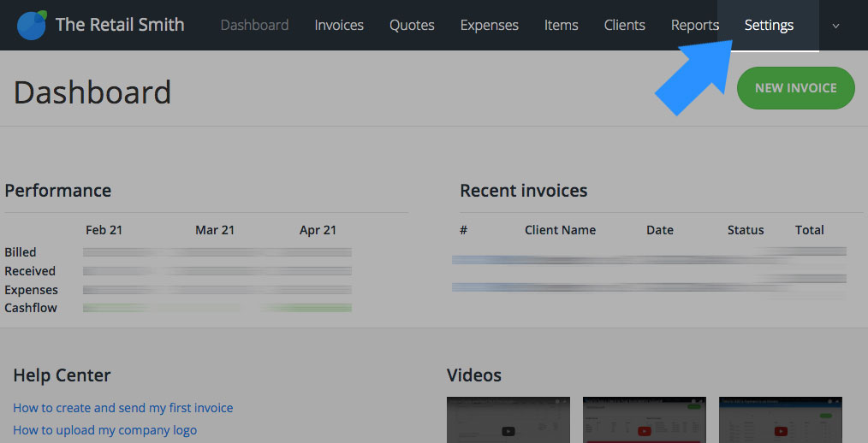Viewport: 868px width, 443px height.
Task: Expand the account dropdown chevron
Action: tap(835, 26)
